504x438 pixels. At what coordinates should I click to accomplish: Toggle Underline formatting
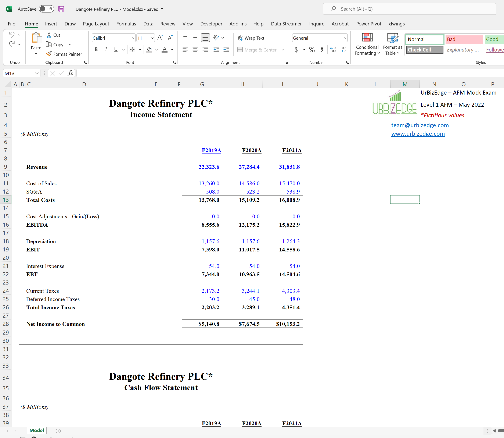[x=116, y=50]
